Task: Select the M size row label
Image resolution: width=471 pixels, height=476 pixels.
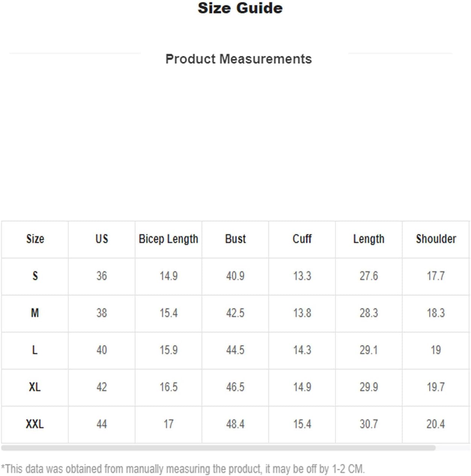Action: pos(35,313)
